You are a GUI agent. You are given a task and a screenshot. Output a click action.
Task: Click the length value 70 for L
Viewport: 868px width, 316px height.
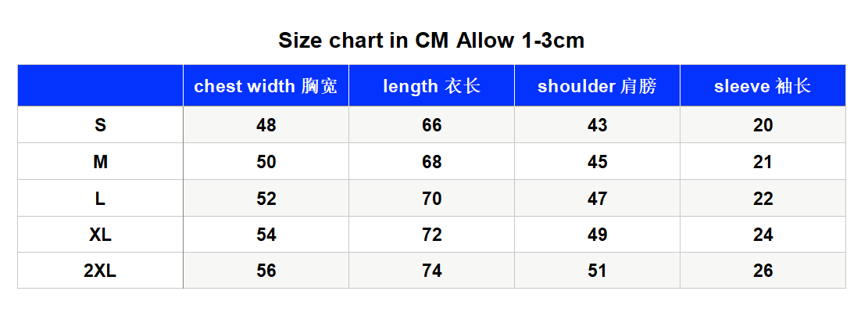tap(432, 199)
